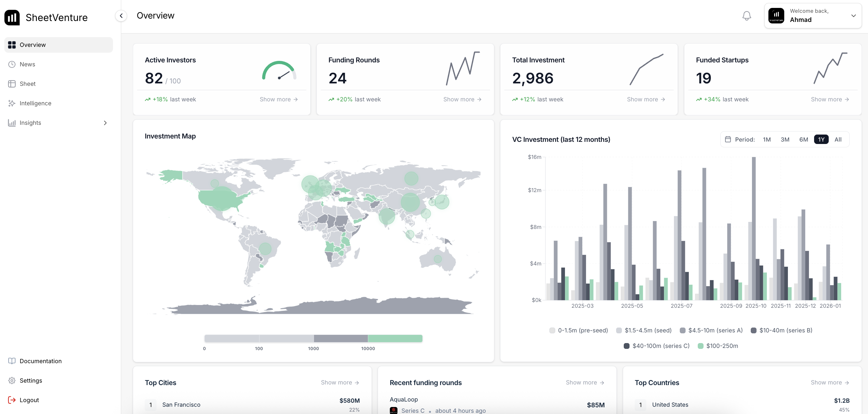Toggle the $100-250m legend series

(x=718, y=346)
